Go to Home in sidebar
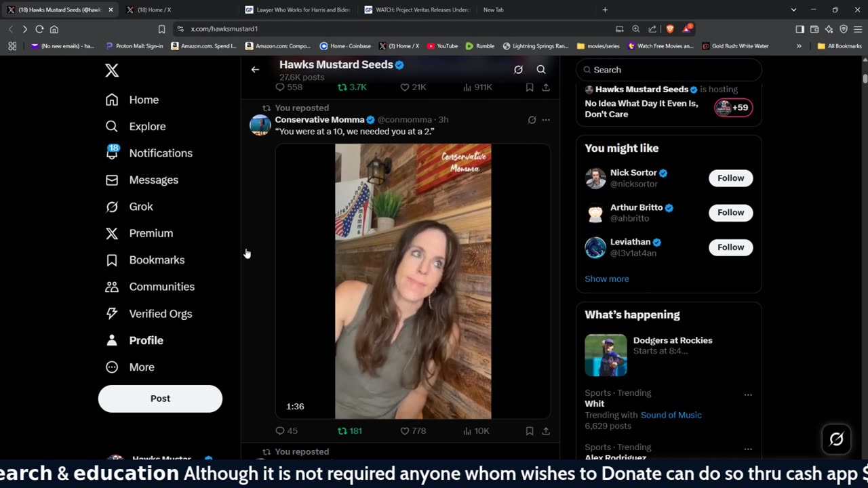This screenshot has width=868, height=488. (132, 100)
